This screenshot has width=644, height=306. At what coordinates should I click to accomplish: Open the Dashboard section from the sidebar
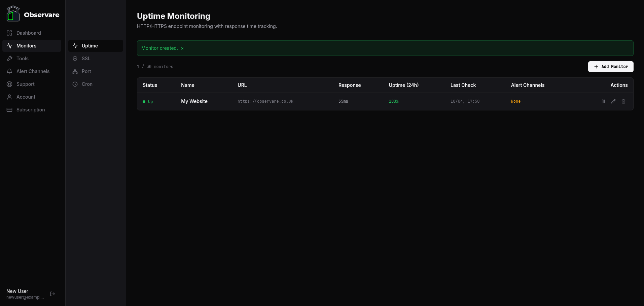tap(29, 33)
